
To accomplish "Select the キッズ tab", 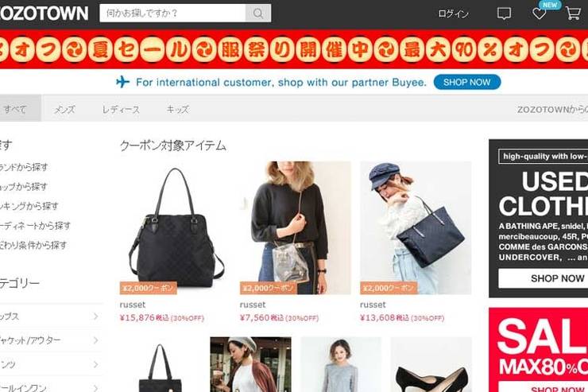I will (177, 109).
